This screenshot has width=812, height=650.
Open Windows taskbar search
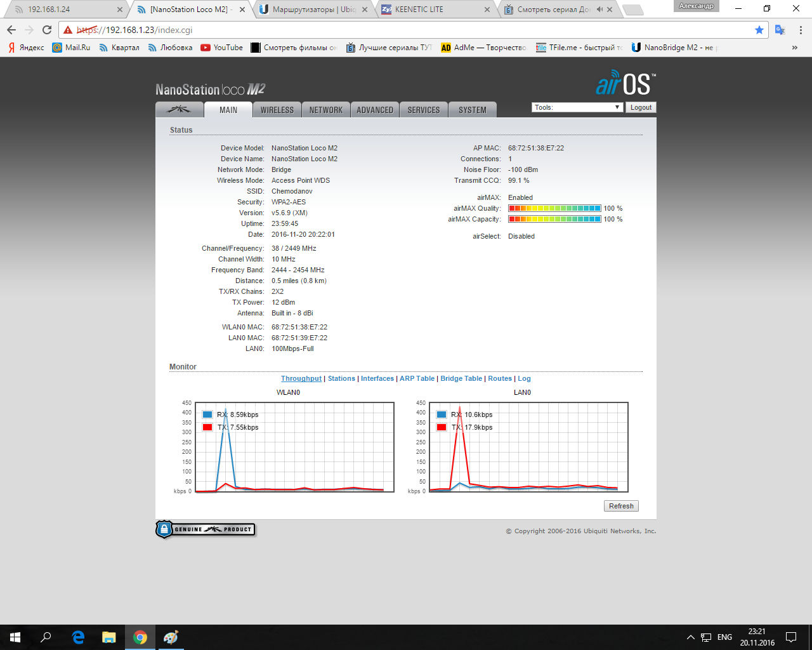coord(46,637)
